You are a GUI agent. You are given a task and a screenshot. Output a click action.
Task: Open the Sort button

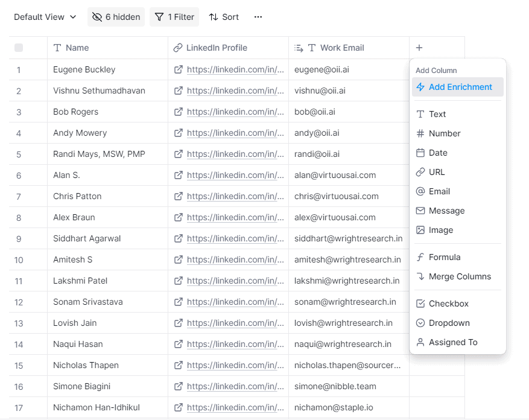click(224, 17)
